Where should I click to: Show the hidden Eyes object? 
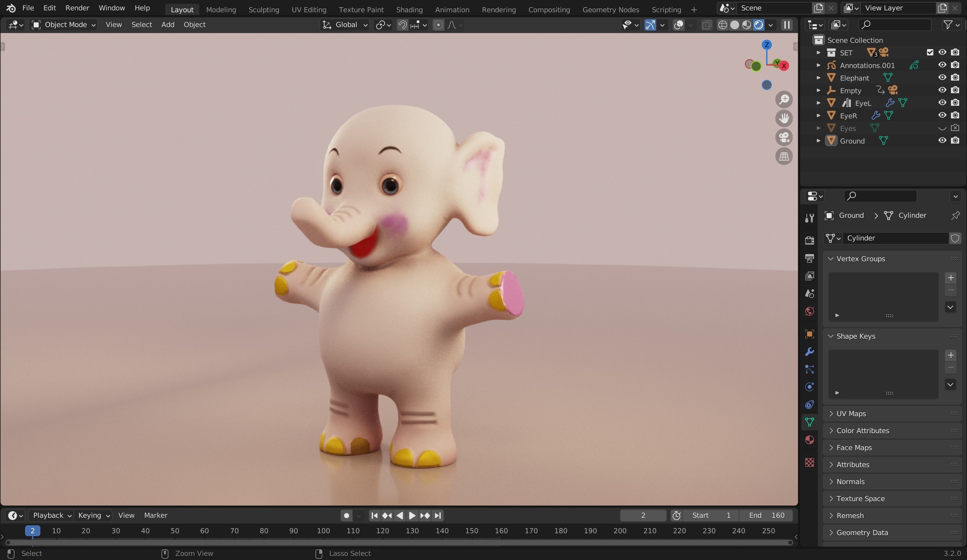(x=942, y=128)
